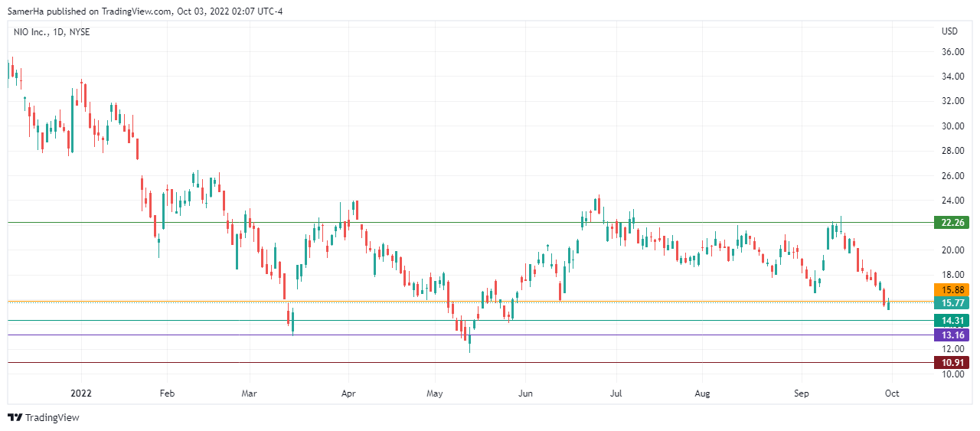This screenshot has width=980, height=431.
Task: Click the May label on time axis
Action: coord(435,393)
